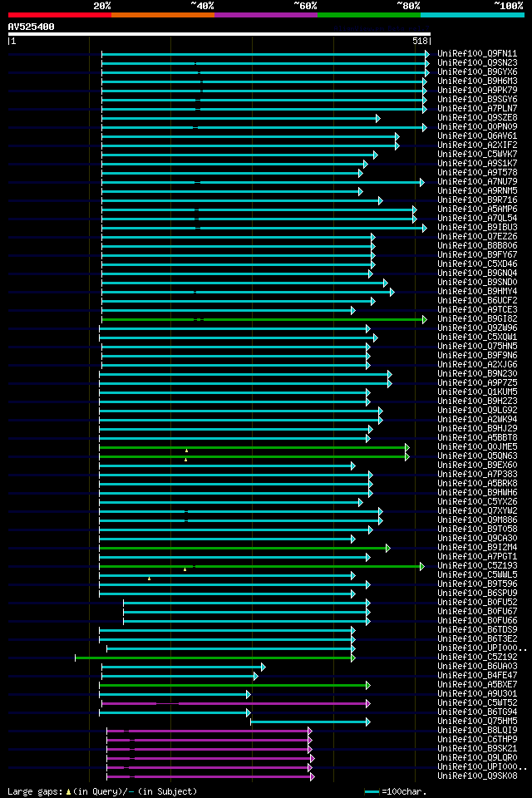Screen dimensions: 532x798
Task: Open hit UniRef100_Q9FN11
Action: (x=477, y=53)
